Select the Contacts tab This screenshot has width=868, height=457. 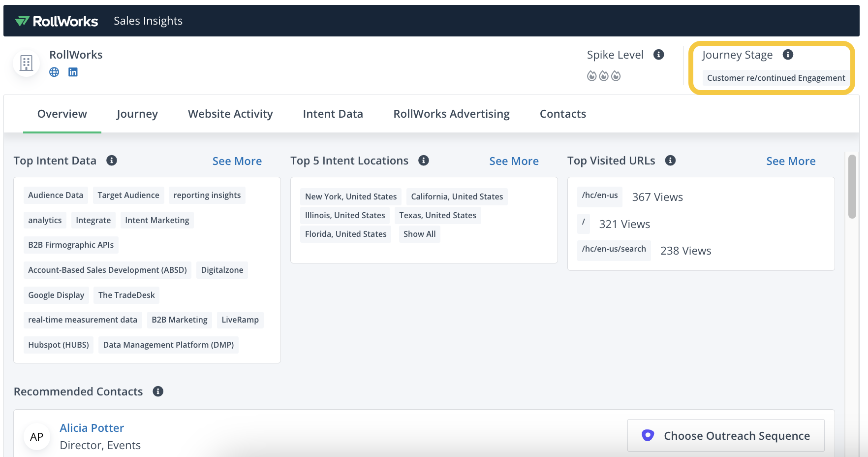(x=562, y=114)
